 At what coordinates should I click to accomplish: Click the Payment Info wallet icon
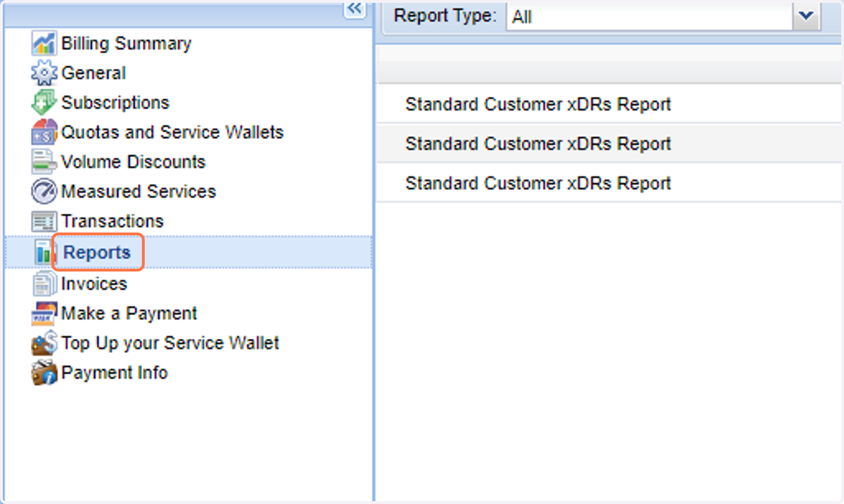tap(44, 373)
